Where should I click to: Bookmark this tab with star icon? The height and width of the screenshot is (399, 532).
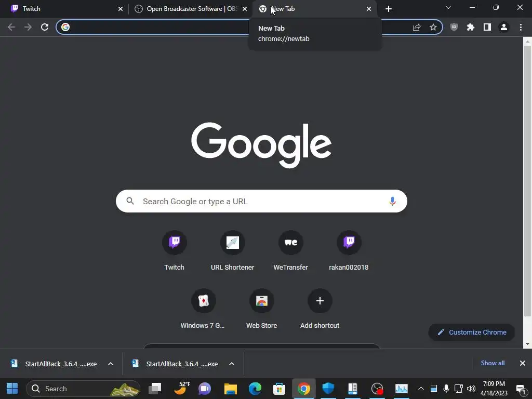pos(433,27)
